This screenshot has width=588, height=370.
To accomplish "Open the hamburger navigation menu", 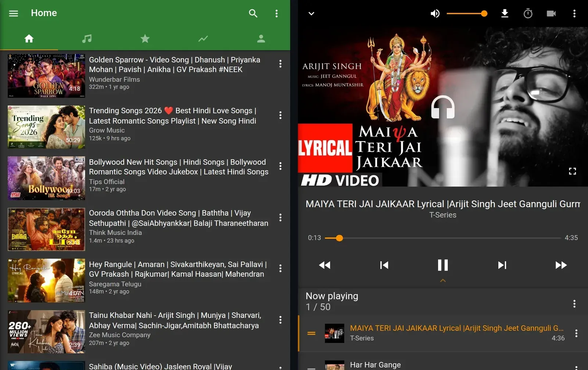I will tap(14, 13).
